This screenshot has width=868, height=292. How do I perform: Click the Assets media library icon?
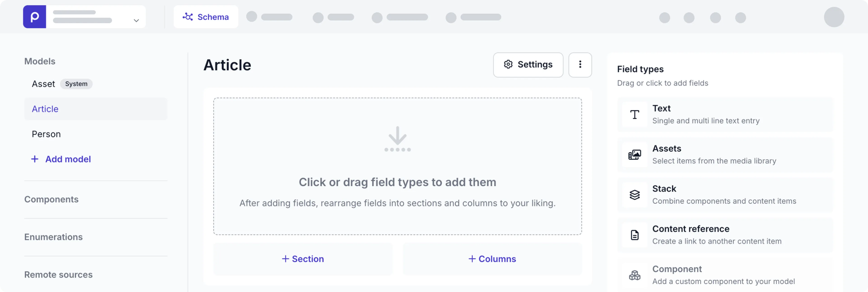(634, 155)
